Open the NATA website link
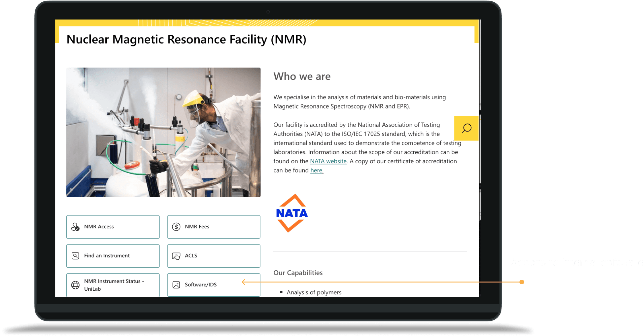 tap(328, 161)
